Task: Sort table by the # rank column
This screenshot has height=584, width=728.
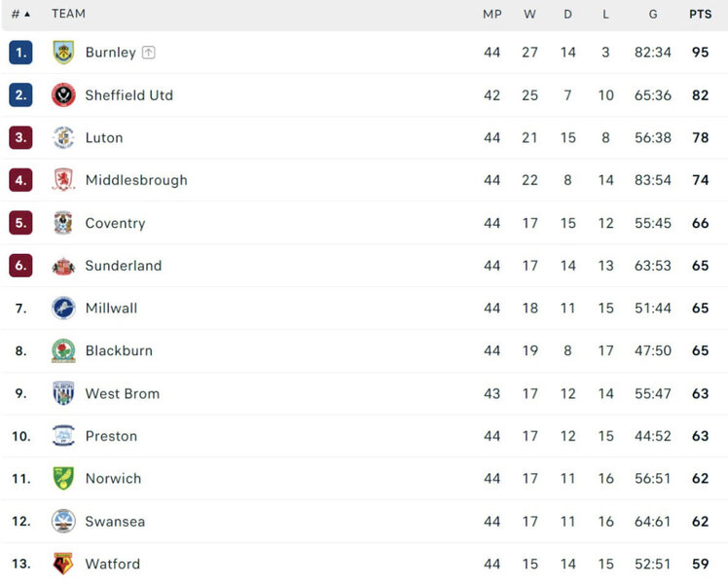Action: 20,14
